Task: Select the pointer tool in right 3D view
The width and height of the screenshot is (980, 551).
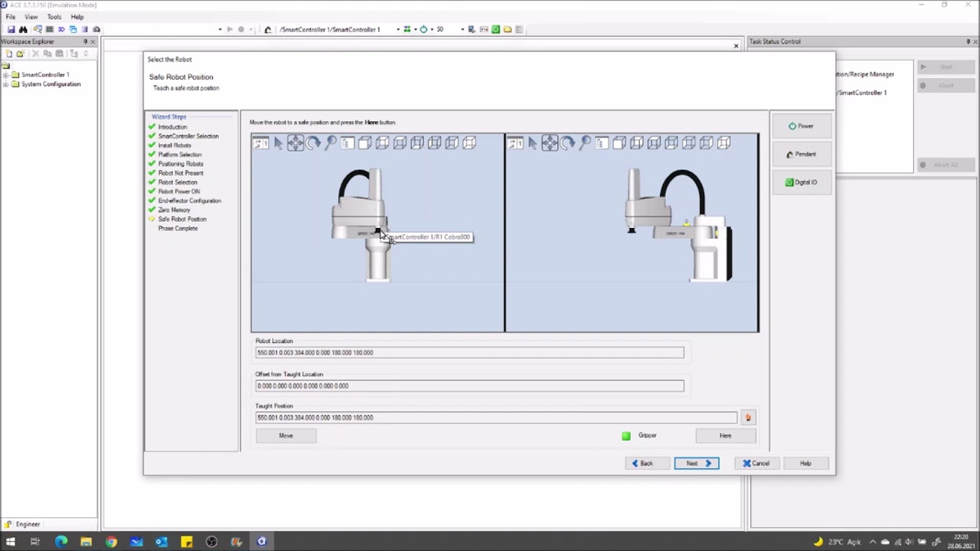Action: coord(532,143)
